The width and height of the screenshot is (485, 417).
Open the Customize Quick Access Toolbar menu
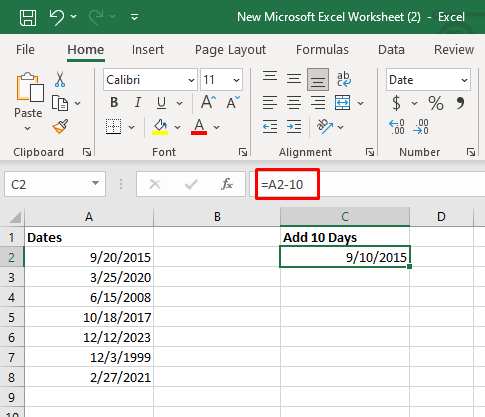point(135,17)
